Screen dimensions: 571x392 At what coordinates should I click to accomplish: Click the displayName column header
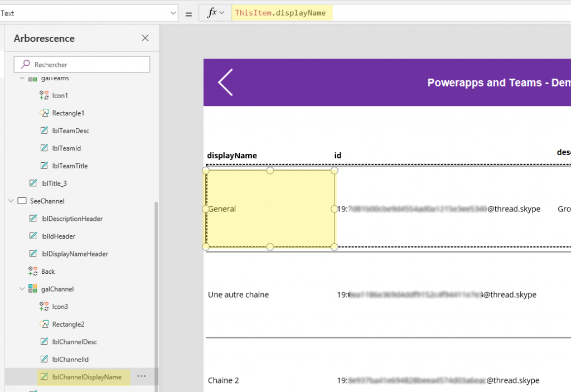click(x=232, y=156)
